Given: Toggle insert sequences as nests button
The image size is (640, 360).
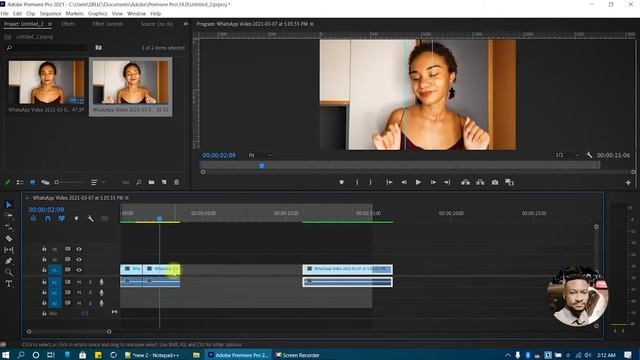Looking at the screenshot, I should [x=33, y=219].
